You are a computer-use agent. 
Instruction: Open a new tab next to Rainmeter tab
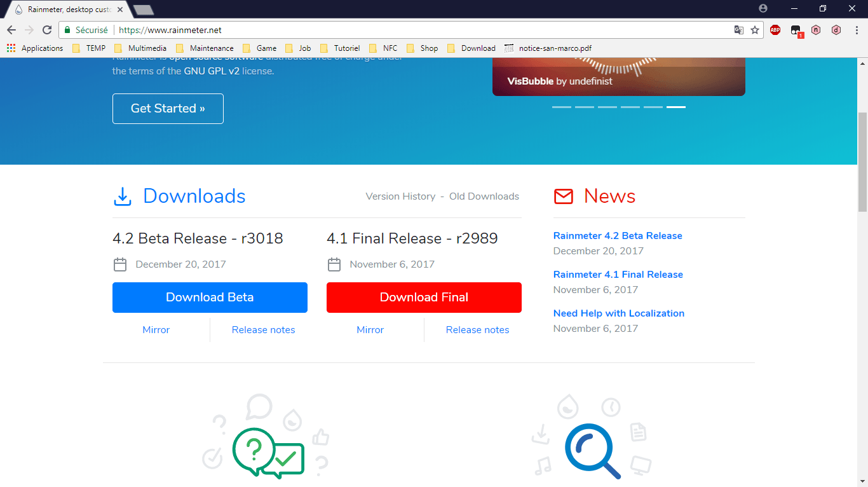[x=144, y=10]
